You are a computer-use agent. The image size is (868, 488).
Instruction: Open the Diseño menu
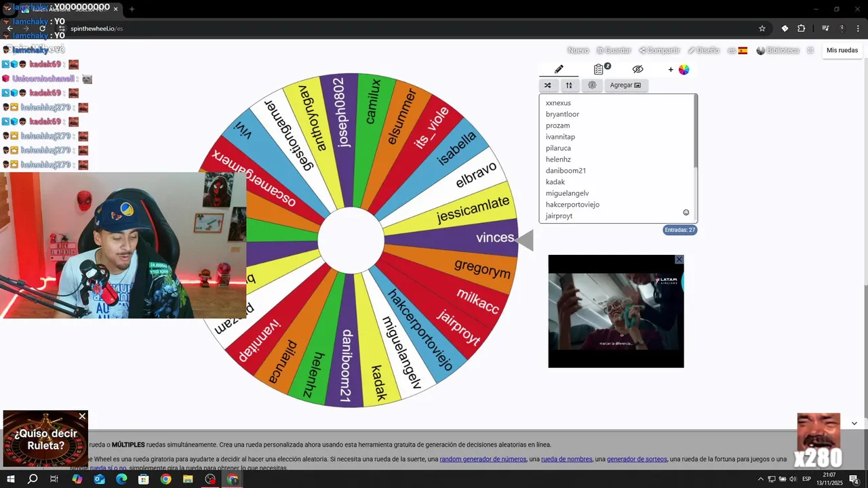tap(703, 50)
